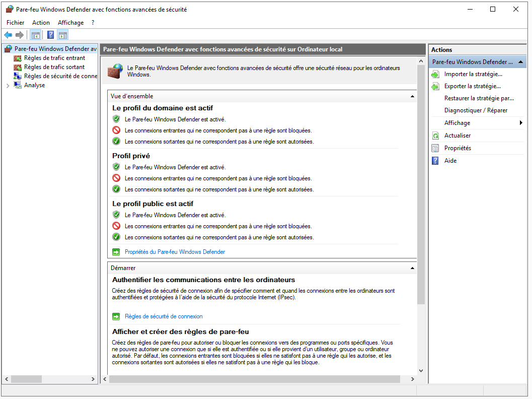Viewport: 532px width, 399px height.
Task: Click Aide in Actions pane
Action: click(450, 161)
